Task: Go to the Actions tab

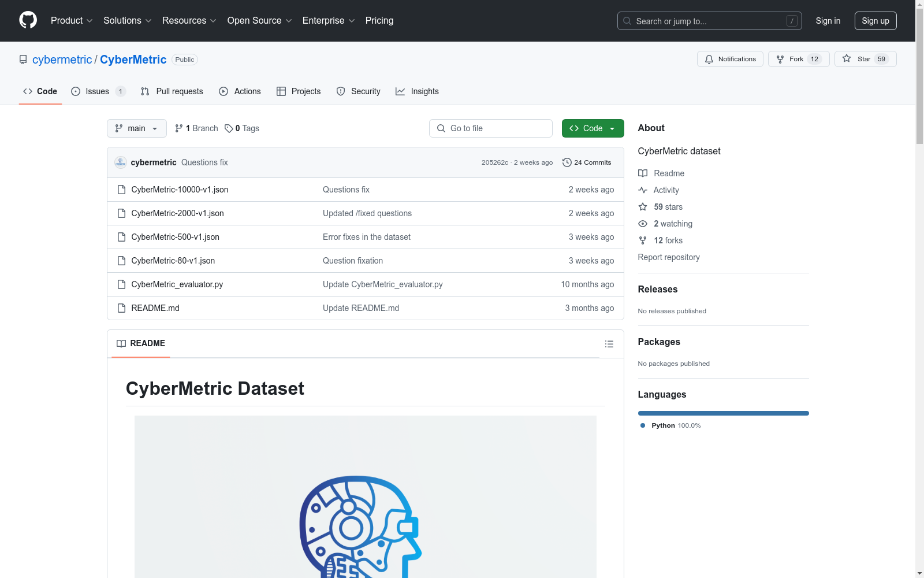Action: (x=240, y=91)
